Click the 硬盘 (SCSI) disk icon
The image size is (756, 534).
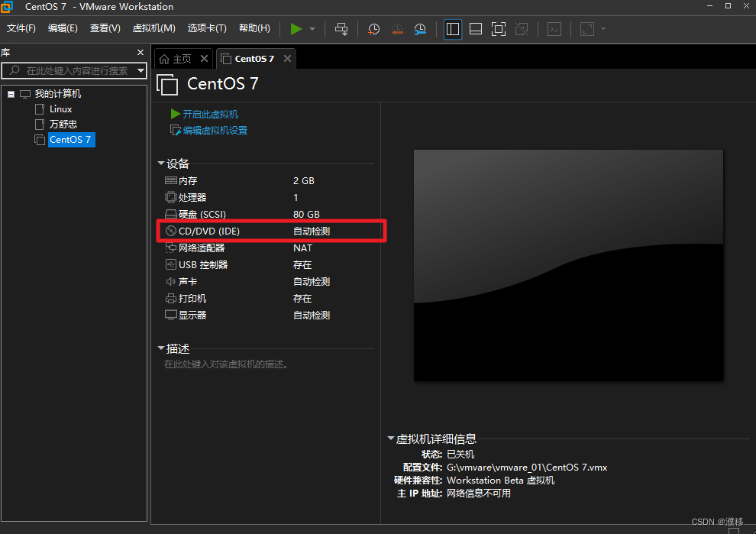point(171,214)
